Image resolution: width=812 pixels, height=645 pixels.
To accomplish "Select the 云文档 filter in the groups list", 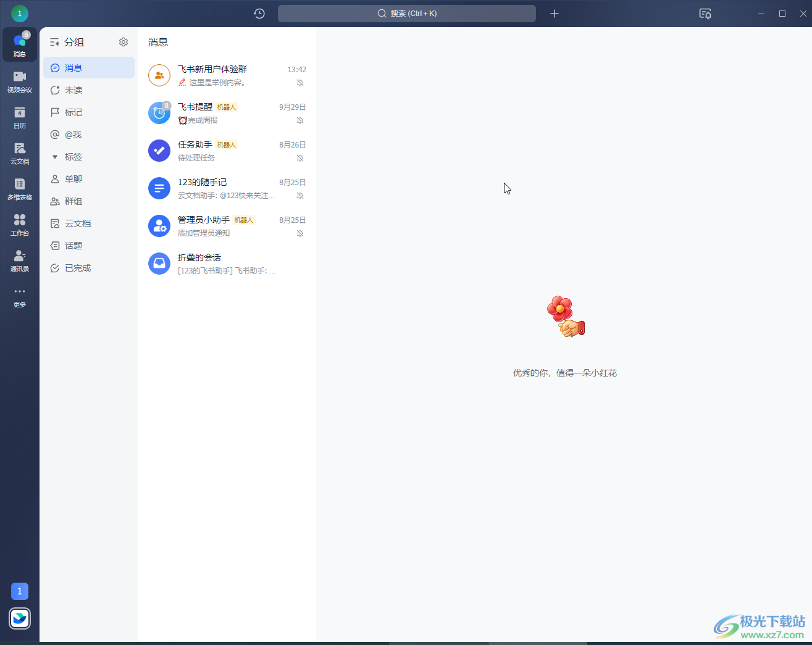I will 89,223.
